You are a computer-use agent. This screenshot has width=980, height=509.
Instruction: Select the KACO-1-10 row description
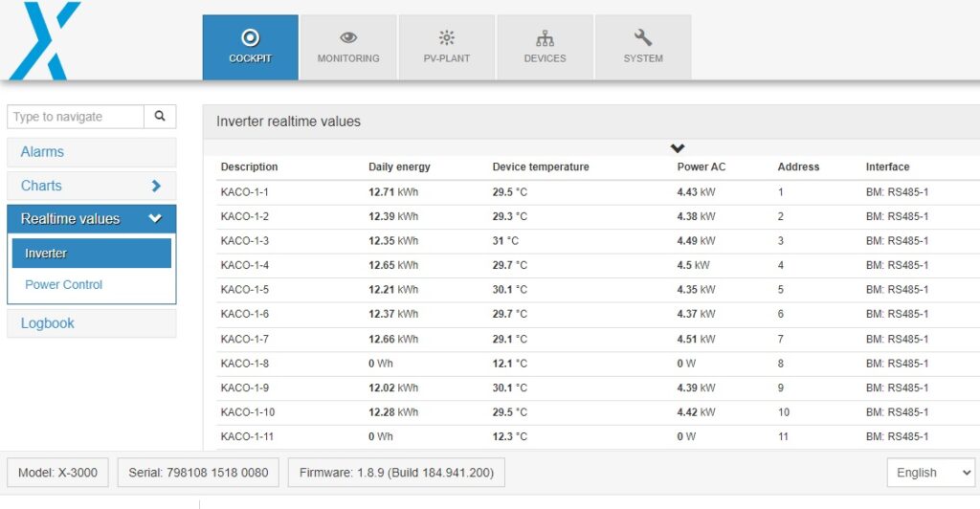pos(248,411)
